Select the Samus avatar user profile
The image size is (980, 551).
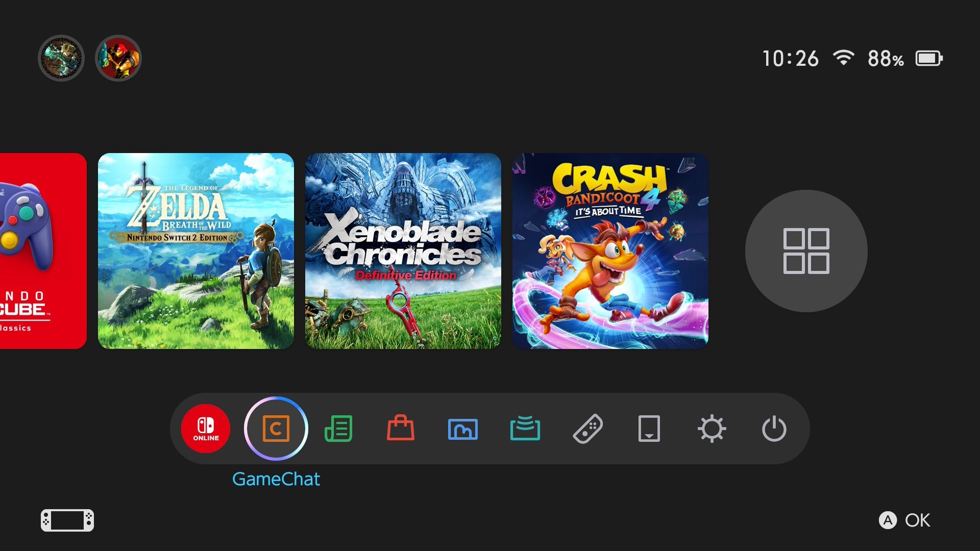(118, 58)
